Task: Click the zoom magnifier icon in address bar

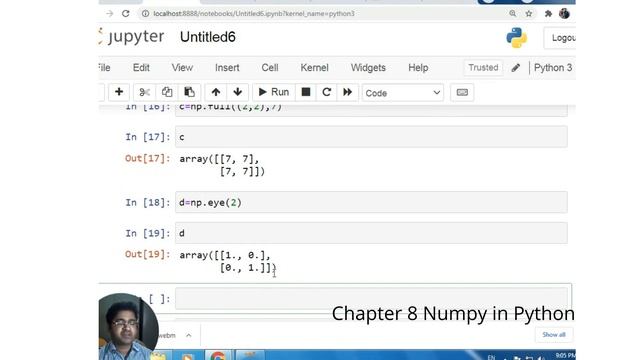Action: tap(512, 13)
